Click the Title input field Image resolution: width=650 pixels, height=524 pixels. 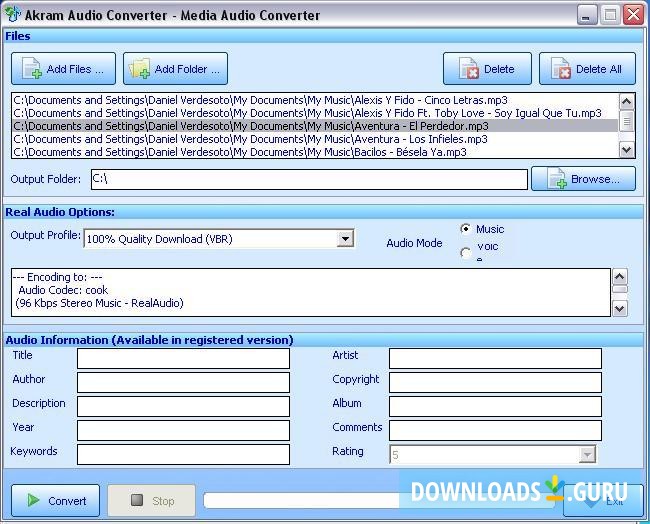click(x=183, y=359)
